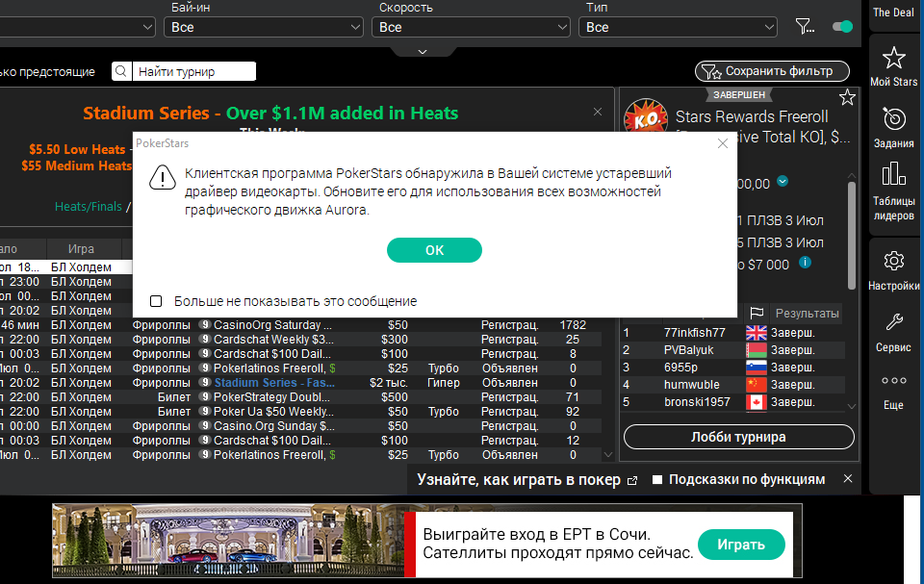Image resolution: width=924 pixels, height=584 pixels.
Task: Open Узнайте, как играть в покер link
Action: (x=526, y=480)
